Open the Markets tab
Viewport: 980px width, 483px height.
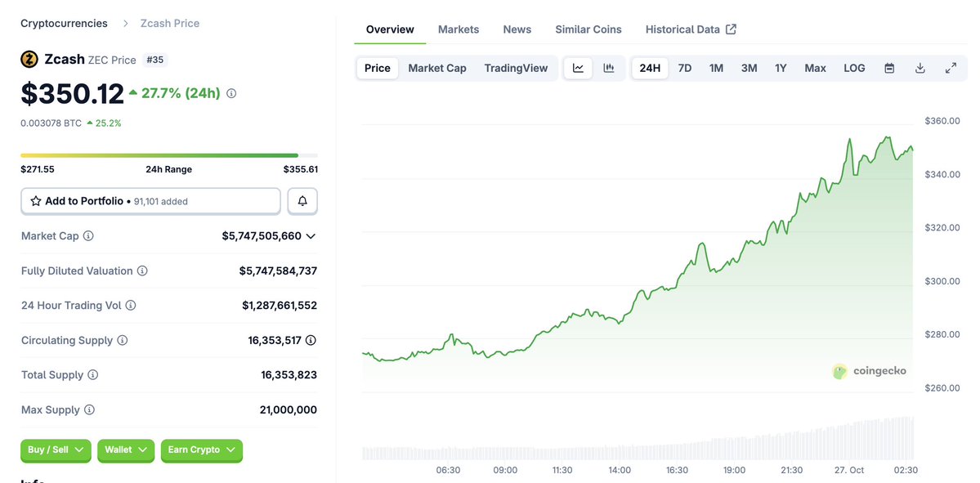459,29
